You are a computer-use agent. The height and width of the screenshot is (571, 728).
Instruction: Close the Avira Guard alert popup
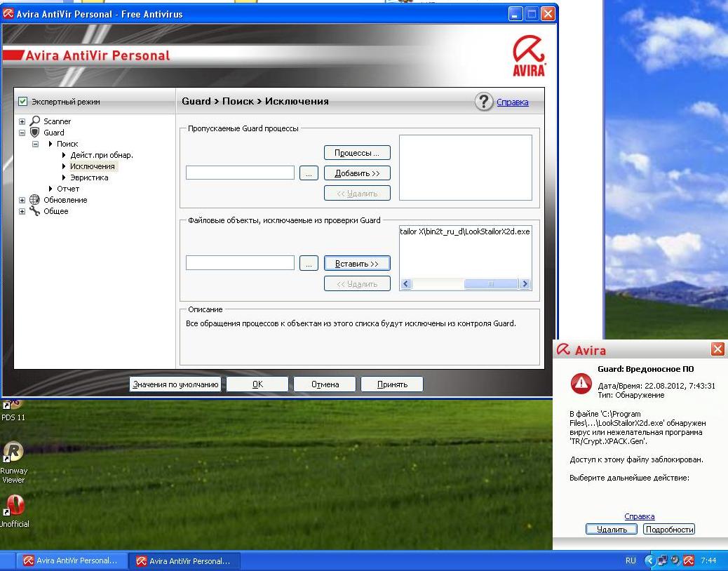(717, 349)
